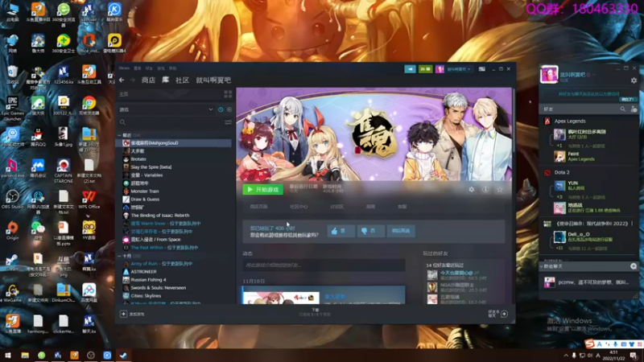Click the library search input field
The height and width of the screenshot is (362, 644).
[175, 122]
